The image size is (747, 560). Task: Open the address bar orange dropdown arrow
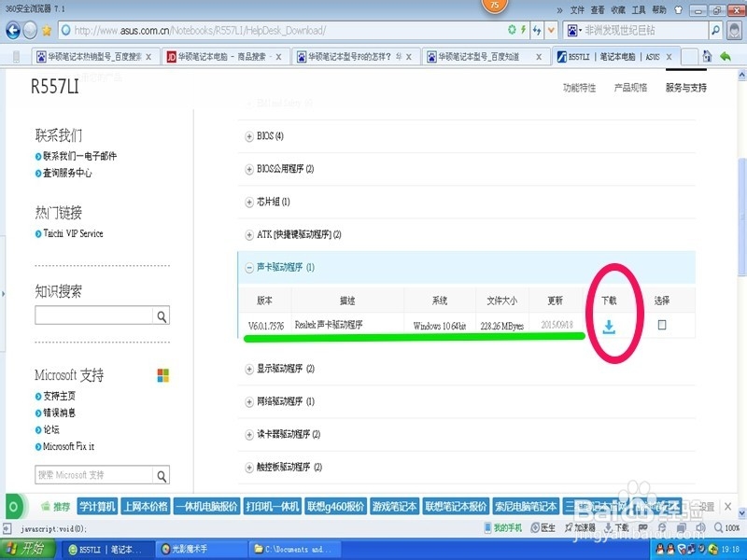(x=551, y=31)
